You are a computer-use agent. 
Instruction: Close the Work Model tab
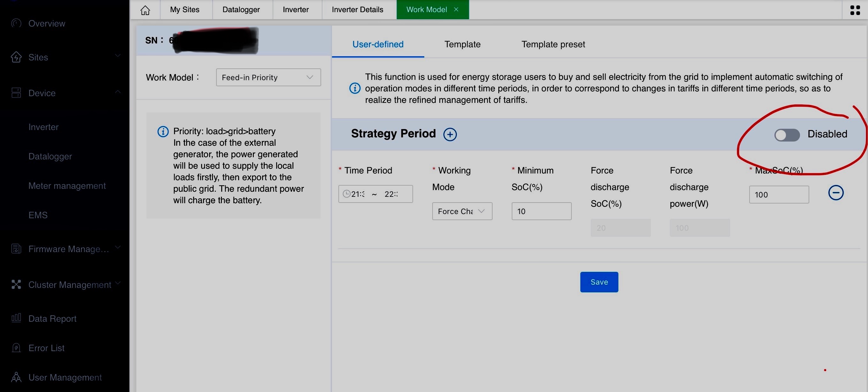(456, 10)
